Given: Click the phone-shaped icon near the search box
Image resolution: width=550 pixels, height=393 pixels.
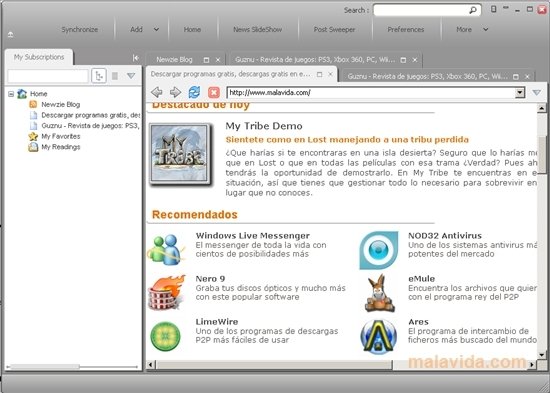Looking at the screenshot, I should tap(494, 9).
